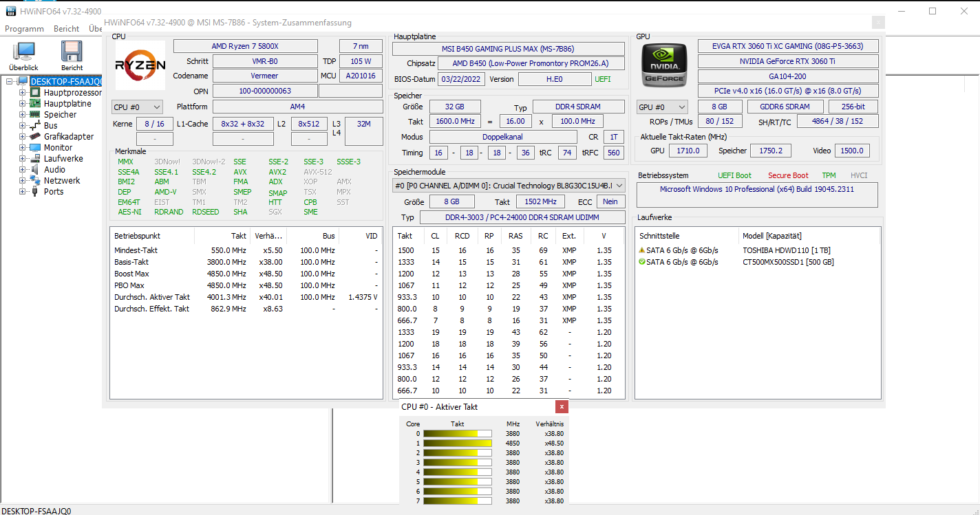Click the Core 1 clock bar at 4850 MHz

coord(457,443)
